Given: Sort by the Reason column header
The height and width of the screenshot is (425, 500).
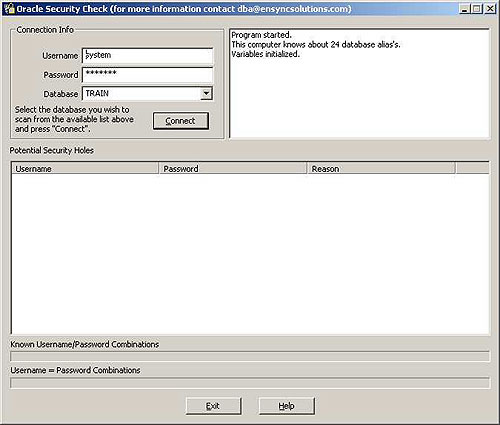Looking at the screenshot, I should pos(381,169).
